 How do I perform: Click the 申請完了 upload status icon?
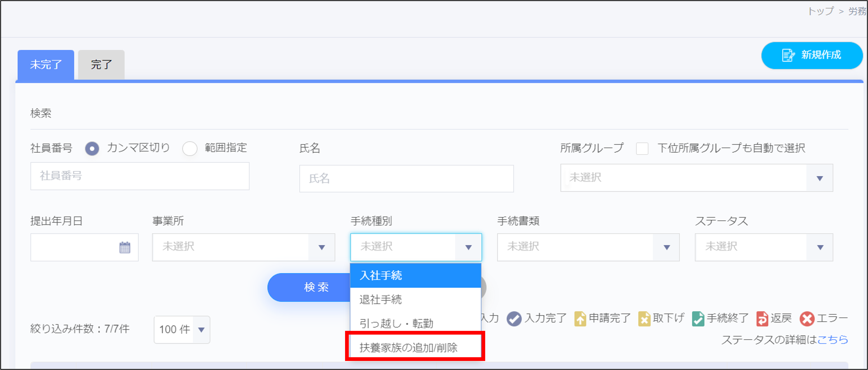(x=580, y=318)
